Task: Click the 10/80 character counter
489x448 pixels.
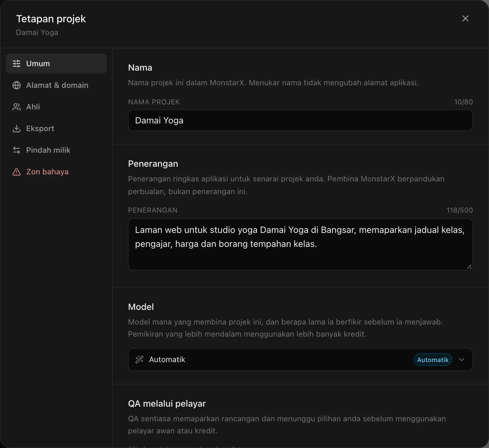Action: coord(463,102)
